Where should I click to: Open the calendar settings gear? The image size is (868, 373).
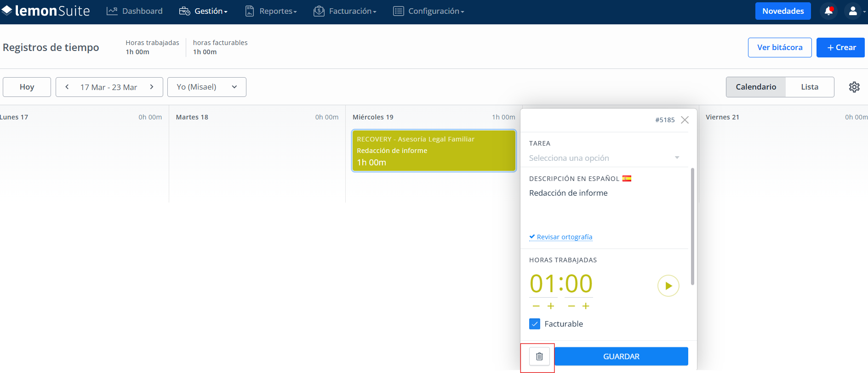click(x=854, y=87)
